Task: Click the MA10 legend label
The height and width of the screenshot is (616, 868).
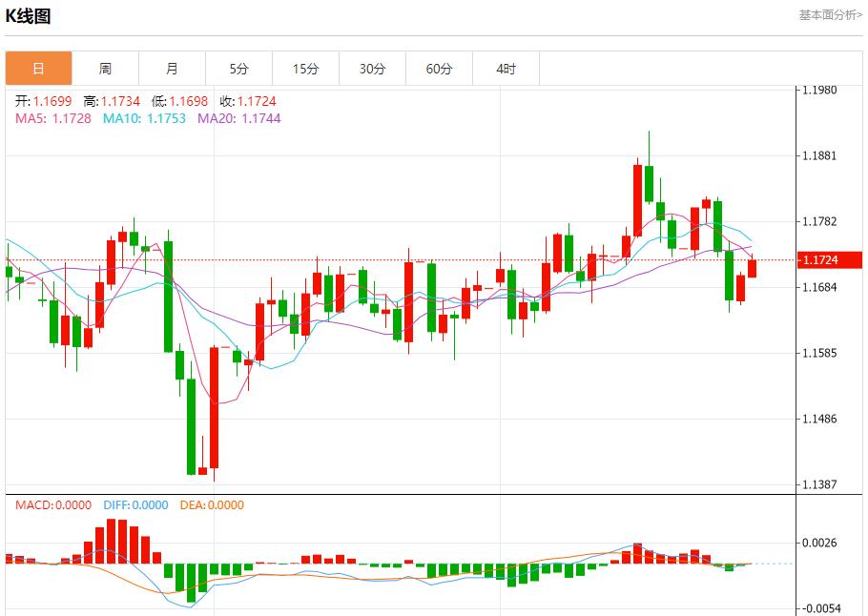Action: pyautogui.click(x=144, y=118)
